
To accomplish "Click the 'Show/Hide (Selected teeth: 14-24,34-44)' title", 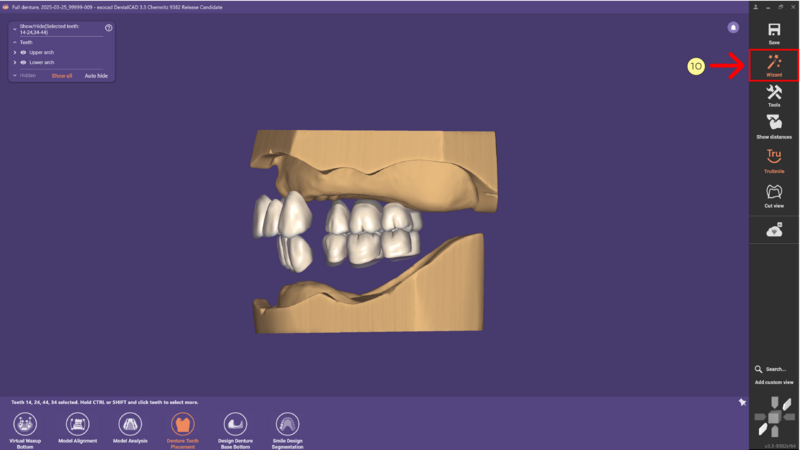I will (x=49, y=29).
